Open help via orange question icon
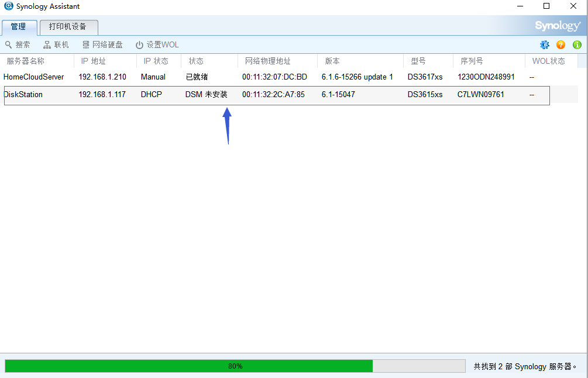Viewport: 588px width, 378px height. click(x=561, y=45)
